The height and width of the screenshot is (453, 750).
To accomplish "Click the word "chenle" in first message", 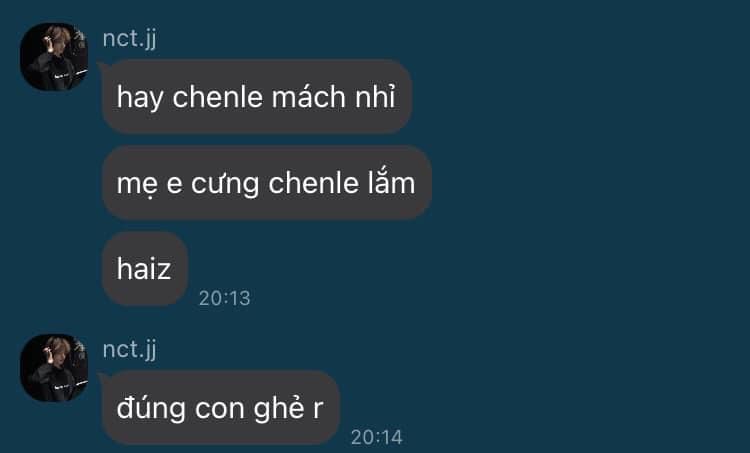I will pyautogui.click(x=218, y=97).
